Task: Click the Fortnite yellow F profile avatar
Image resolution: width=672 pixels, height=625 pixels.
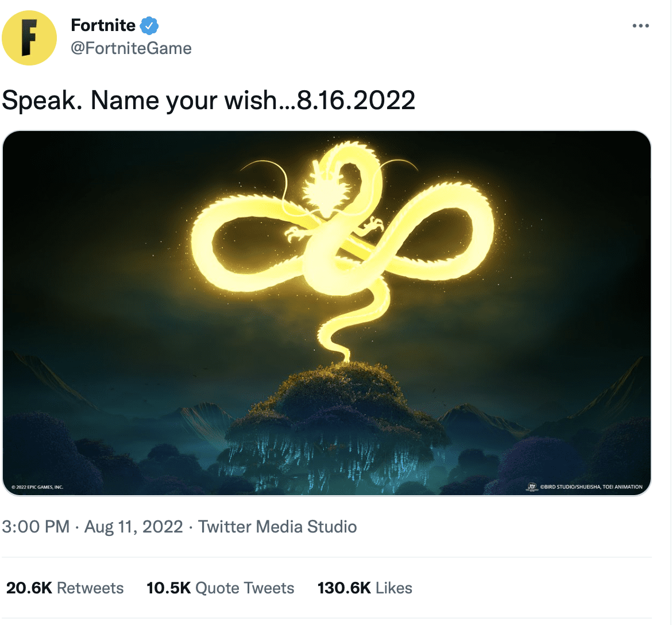Action: (x=29, y=38)
